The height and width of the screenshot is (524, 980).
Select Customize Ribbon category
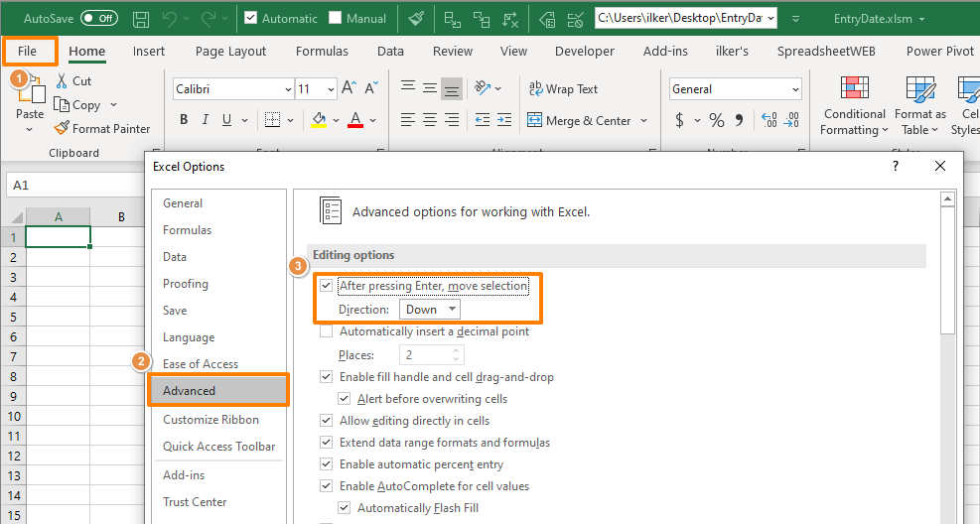[x=210, y=420]
